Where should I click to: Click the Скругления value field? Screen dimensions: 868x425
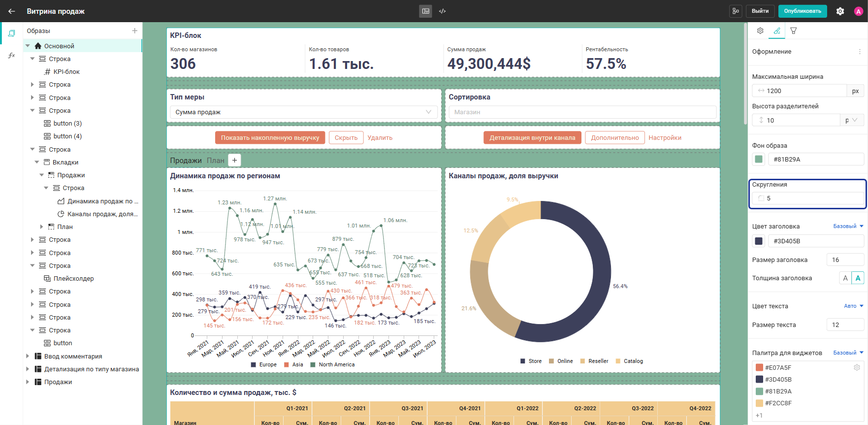(x=808, y=198)
